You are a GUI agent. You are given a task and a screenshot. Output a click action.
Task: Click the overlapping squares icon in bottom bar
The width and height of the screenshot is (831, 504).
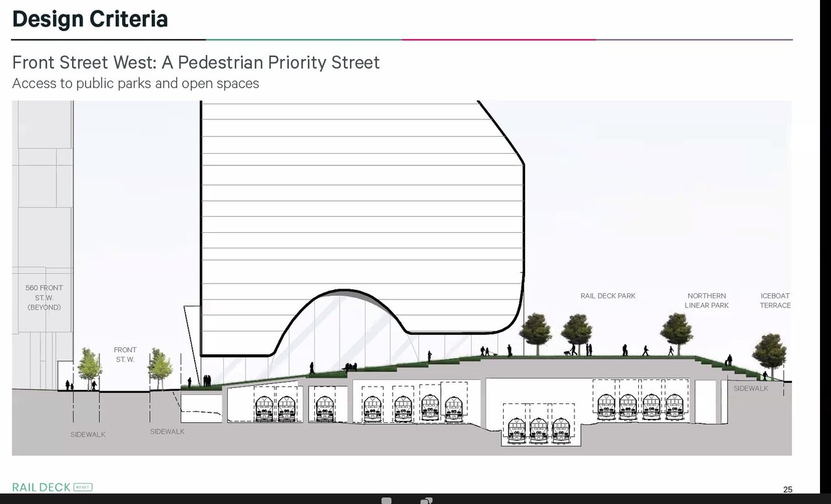[427, 500]
